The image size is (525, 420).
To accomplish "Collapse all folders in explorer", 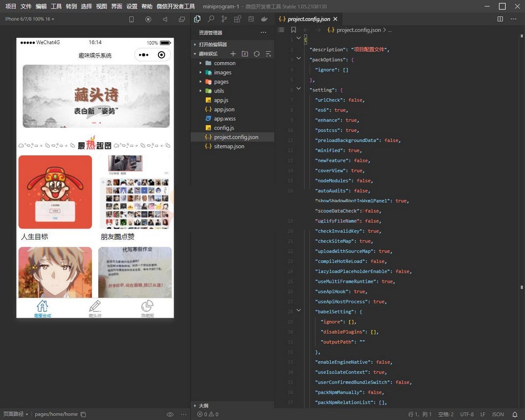I will tap(268, 54).
